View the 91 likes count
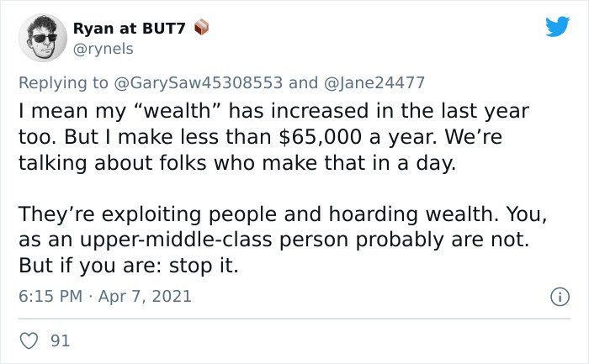 (60, 340)
